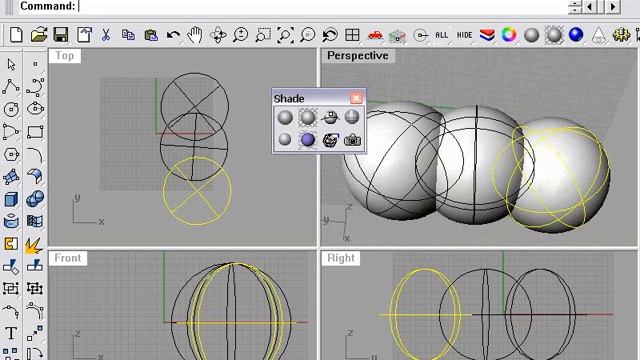The height and width of the screenshot is (360, 640).
Task: Choose the Zoom dynamic magnifier
Action: click(x=240, y=35)
